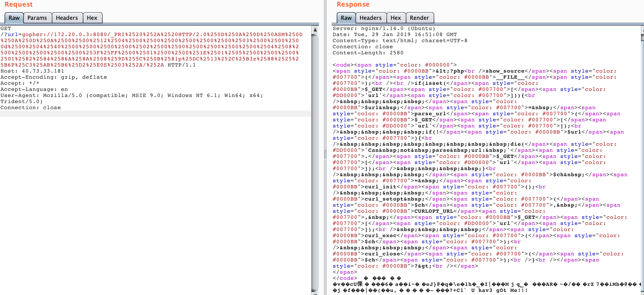
Task: Click the Response panel heading
Action: [353, 4]
